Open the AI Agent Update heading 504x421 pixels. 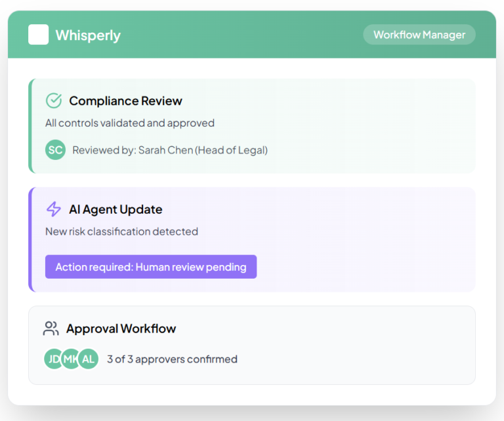(115, 210)
